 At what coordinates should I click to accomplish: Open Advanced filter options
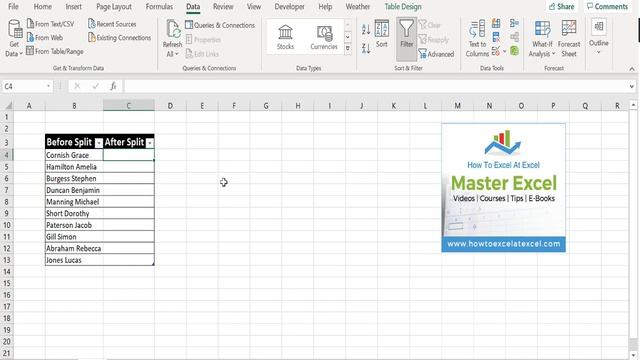point(436,54)
